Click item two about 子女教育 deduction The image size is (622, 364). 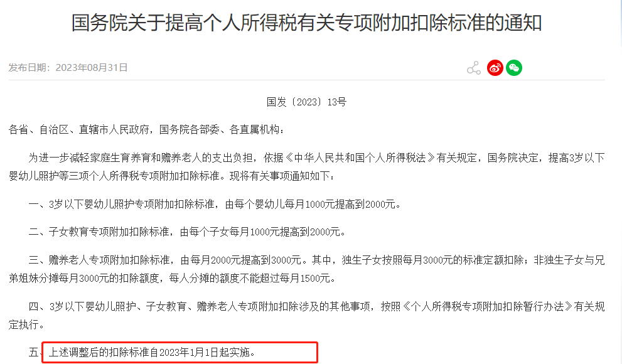(187, 232)
